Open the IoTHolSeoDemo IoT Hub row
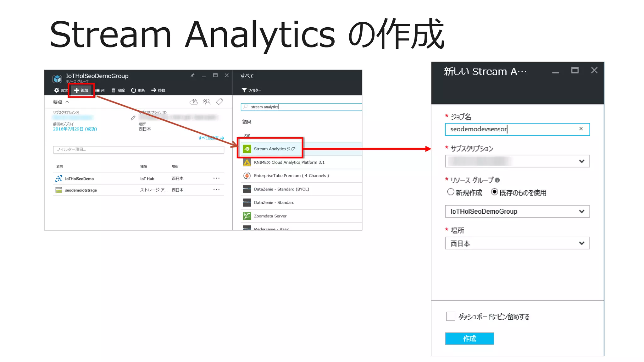Image resolution: width=644 pixels, height=362 pixels. click(x=139, y=178)
